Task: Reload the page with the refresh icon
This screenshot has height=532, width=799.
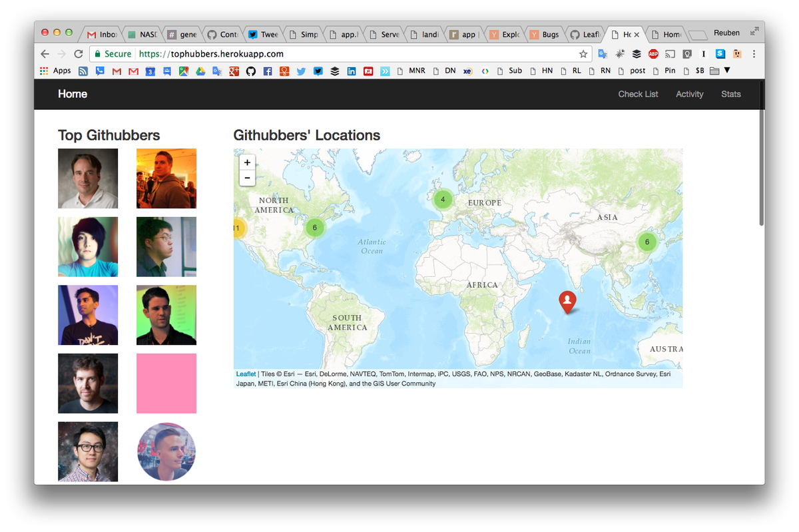Action: pos(79,54)
